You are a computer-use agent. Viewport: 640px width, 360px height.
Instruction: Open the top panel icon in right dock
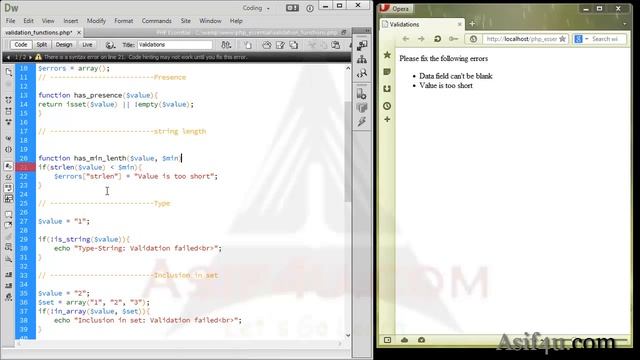(x=362, y=45)
